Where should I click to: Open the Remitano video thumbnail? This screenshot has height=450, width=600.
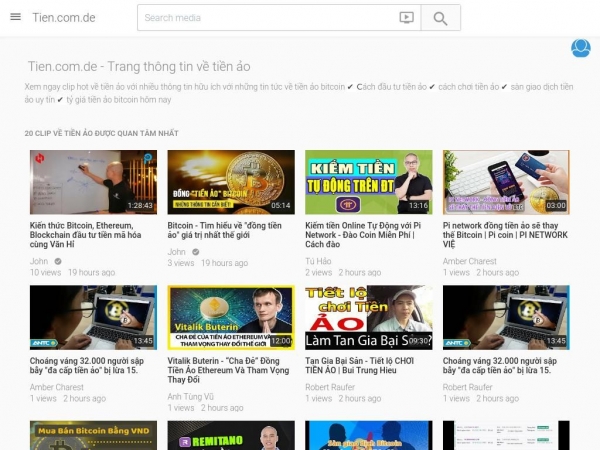click(x=231, y=435)
